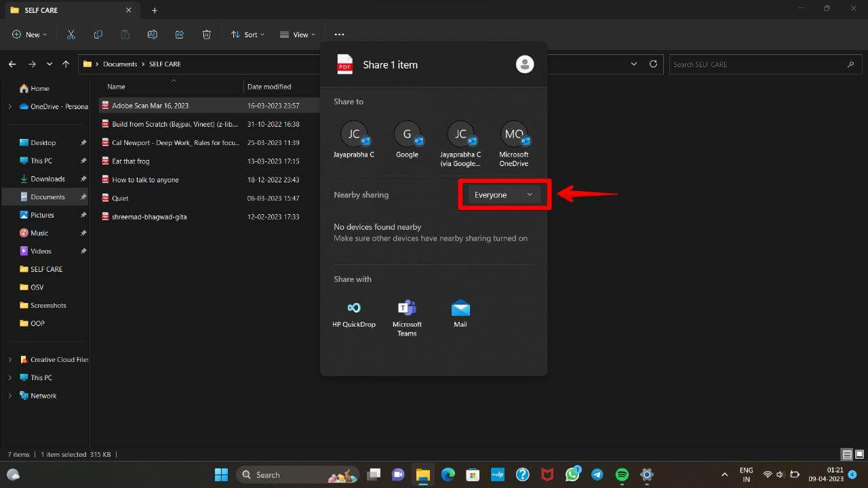The image size is (868, 488).
Task: Go forward with the Forward arrow
Action: pos(32,64)
